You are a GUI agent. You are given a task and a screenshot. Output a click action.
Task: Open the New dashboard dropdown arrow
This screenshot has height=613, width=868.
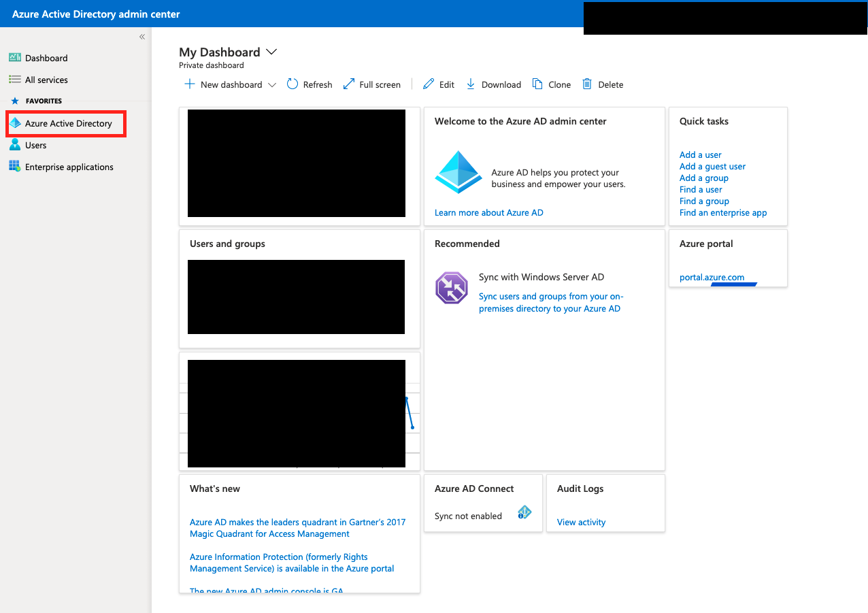tap(272, 84)
